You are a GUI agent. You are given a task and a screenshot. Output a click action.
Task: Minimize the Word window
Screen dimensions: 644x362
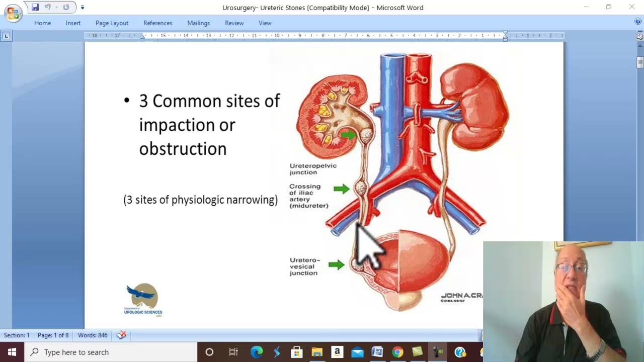click(x=586, y=7)
